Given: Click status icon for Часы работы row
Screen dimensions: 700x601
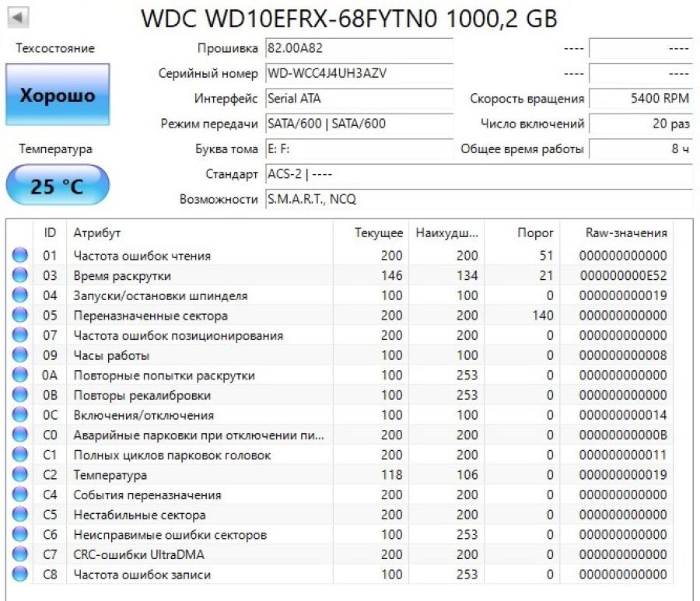Looking at the screenshot, I should click(x=19, y=355).
